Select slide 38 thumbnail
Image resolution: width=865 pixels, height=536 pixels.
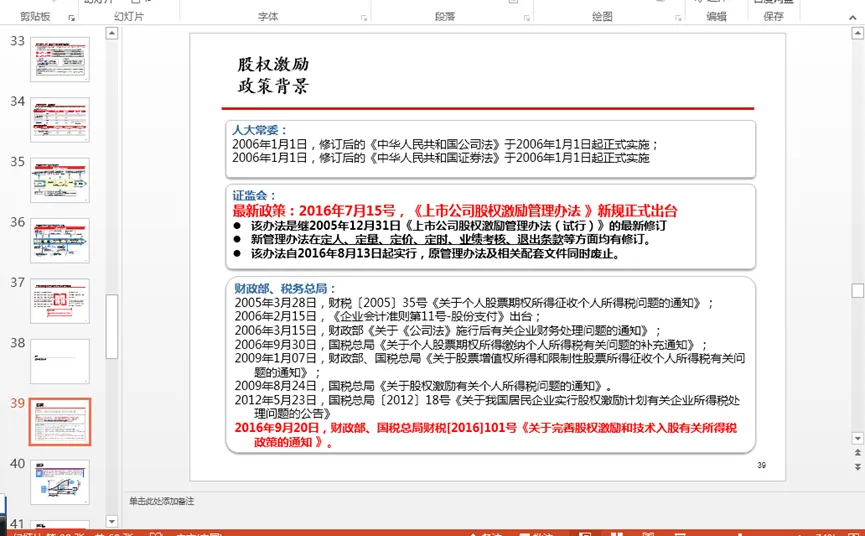(60, 361)
